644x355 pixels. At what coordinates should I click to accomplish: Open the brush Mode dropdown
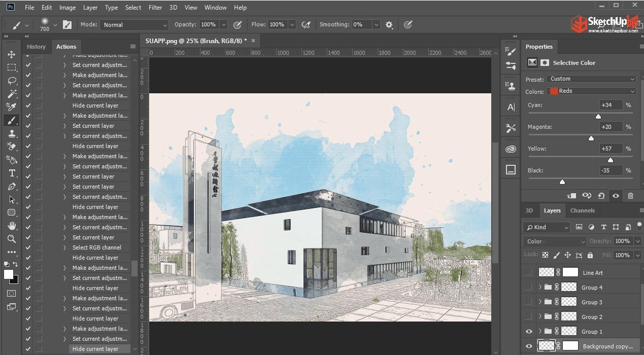tap(134, 25)
